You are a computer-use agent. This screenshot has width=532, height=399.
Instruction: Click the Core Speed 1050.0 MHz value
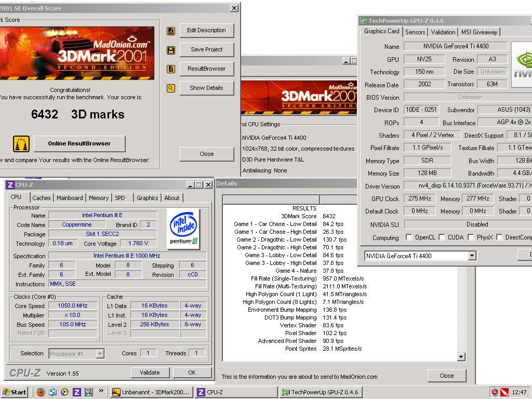pos(73,305)
